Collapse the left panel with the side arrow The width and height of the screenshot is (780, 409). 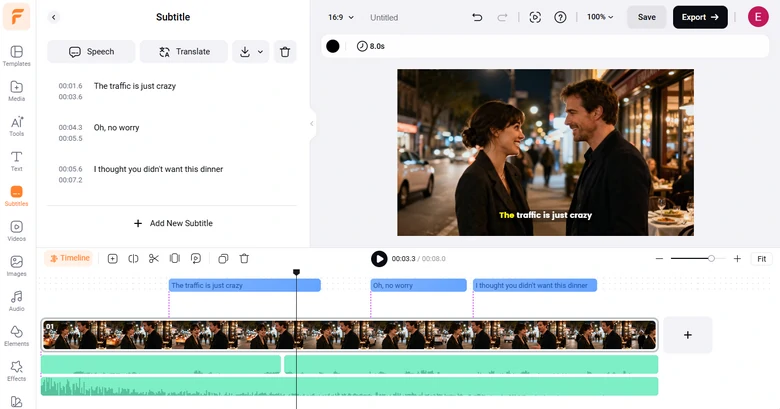(x=312, y=123)
